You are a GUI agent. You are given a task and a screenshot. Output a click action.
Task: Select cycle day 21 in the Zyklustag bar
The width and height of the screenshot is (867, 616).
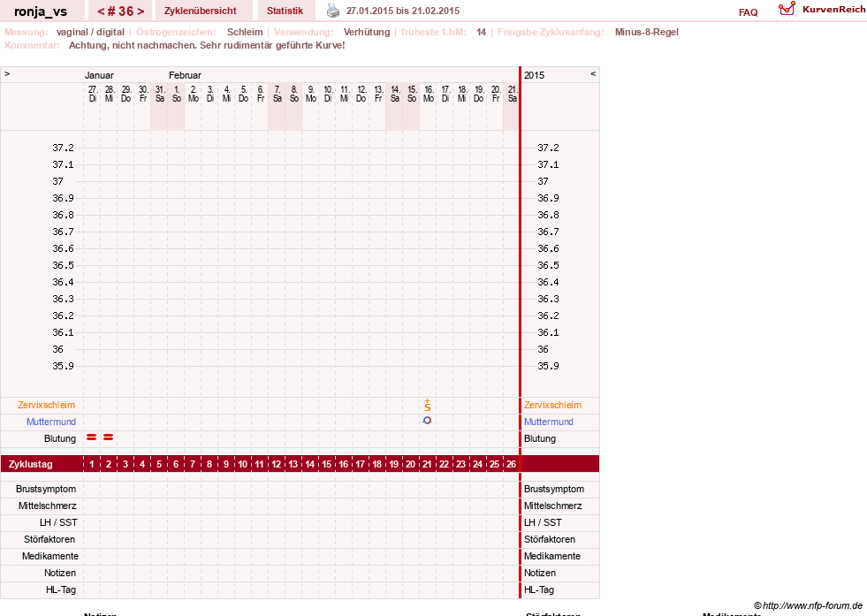click(427, 464)
